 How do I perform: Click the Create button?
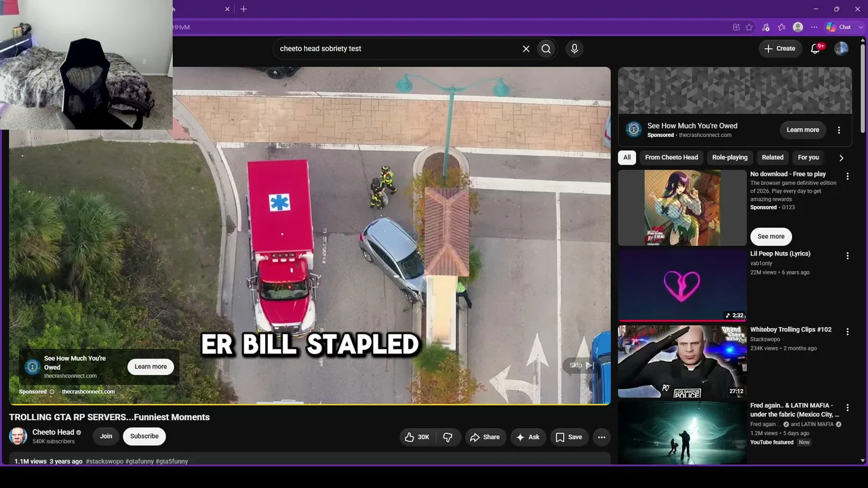click(780, 48)
